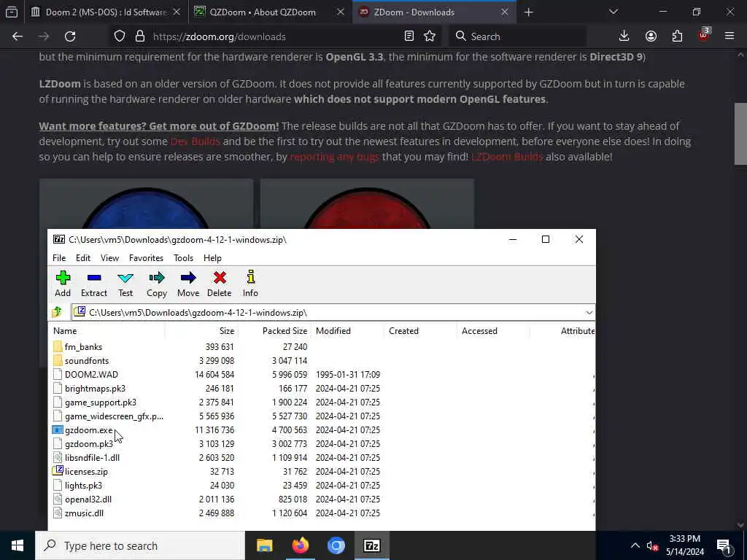Open the Favorites menu
Viewport: 747px width, 560px height.
(x=146, y=257)
